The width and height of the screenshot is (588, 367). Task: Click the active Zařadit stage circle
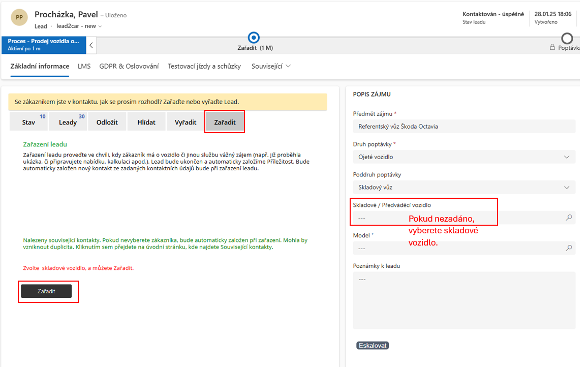(254, 38)
